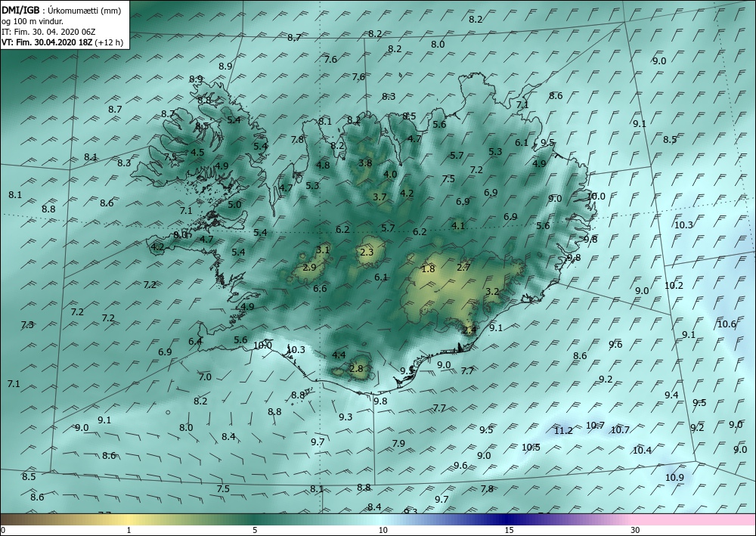Click the initial time 'IT: Fim. 30. 04. 2020 06Z'

[48, 32]
